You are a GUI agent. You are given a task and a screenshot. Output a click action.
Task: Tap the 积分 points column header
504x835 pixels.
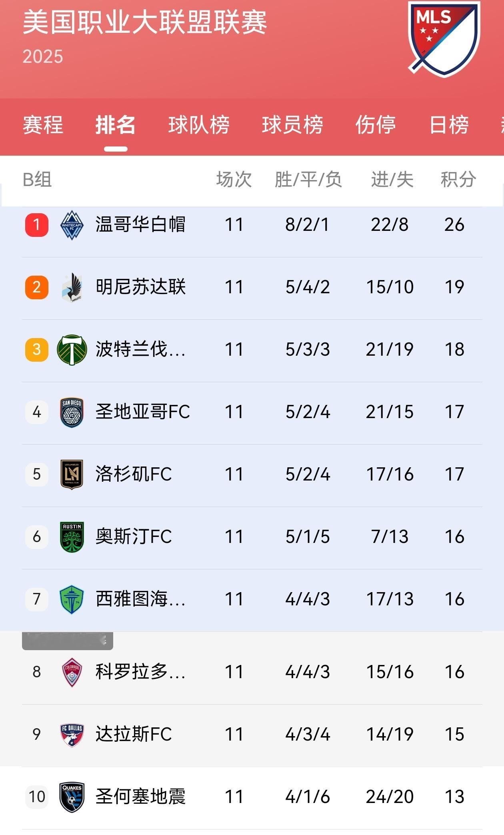(x=458, y=179)
